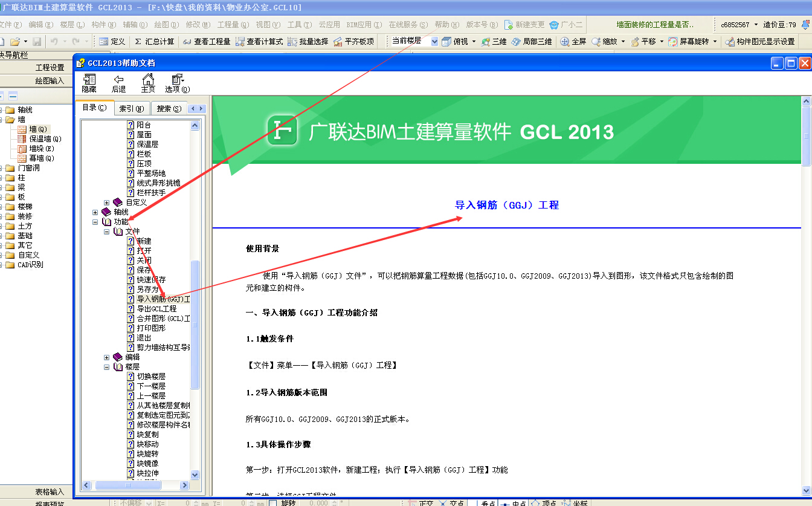Select the 批量选择 tool
Viewport: 812px width, 506px height.
coord(308,42)
